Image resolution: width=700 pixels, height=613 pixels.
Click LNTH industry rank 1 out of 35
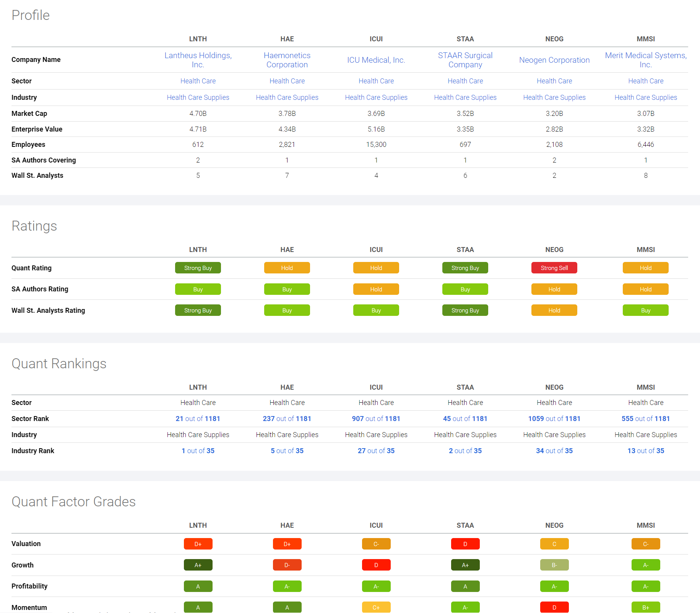point(198,451)
